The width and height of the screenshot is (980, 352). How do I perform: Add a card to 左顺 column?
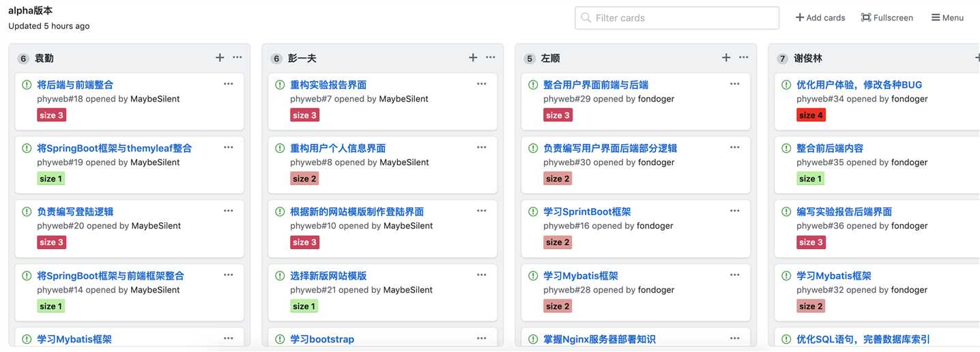(726, 58)
